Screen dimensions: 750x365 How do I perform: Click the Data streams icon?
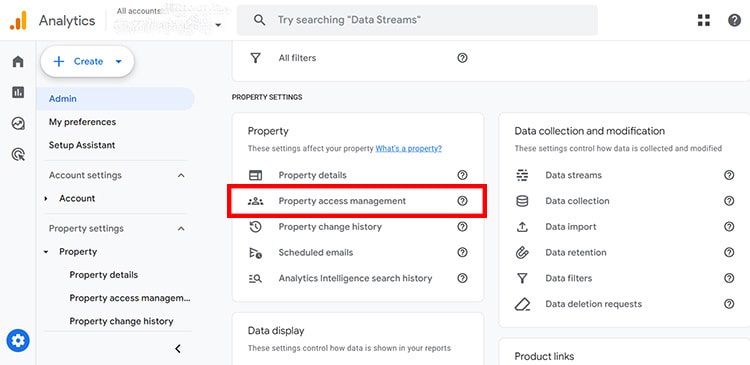[x=522, y=175]
